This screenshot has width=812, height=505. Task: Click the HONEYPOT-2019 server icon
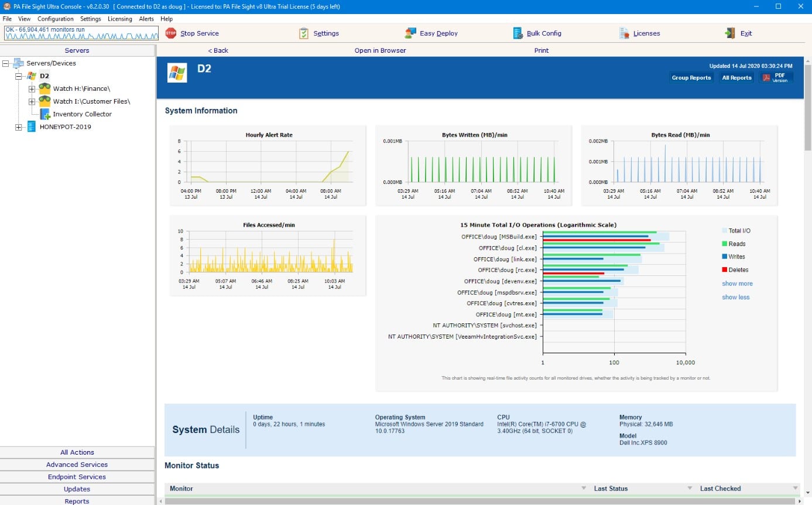click(32, 127)
